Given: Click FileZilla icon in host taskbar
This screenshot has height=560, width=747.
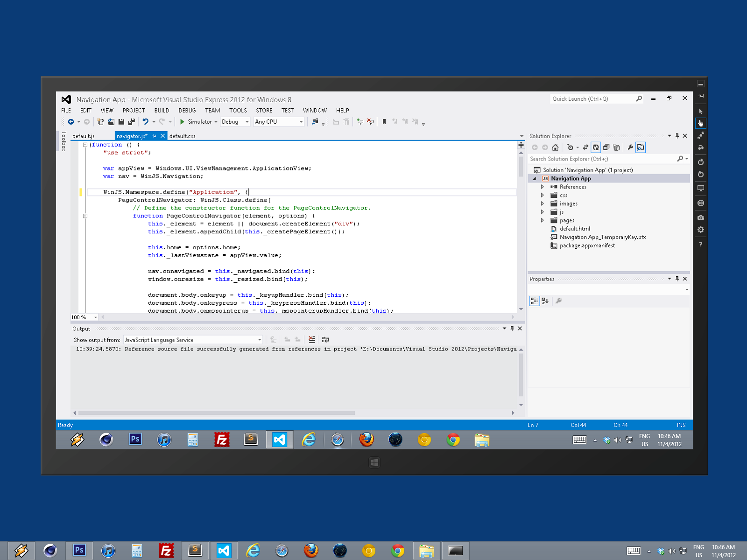Looking at the screenshot, I should pyautogui.click(x=166, y=551).
